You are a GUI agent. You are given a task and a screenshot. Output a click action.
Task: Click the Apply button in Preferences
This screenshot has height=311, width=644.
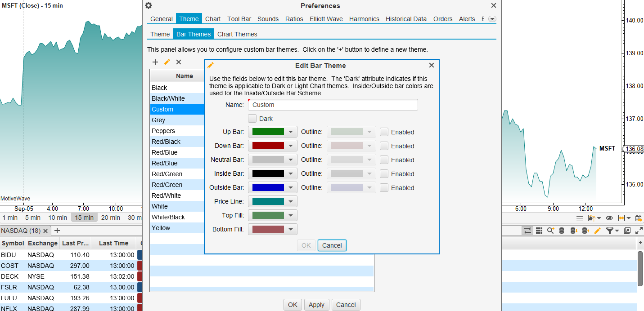[316, 305]
